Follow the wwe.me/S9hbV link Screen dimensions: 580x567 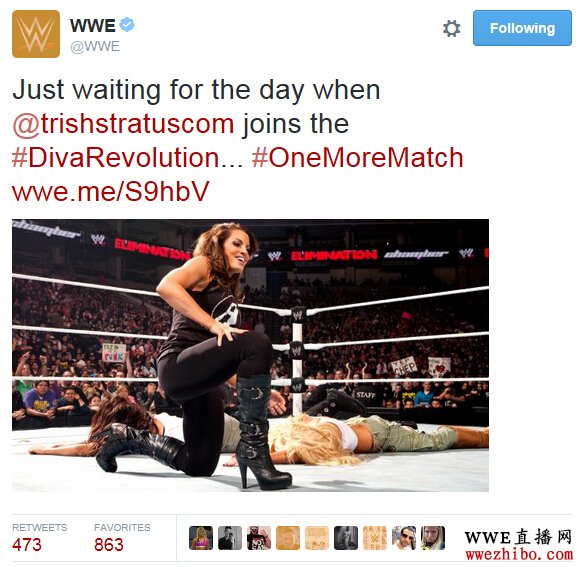[x=111, y=192]
